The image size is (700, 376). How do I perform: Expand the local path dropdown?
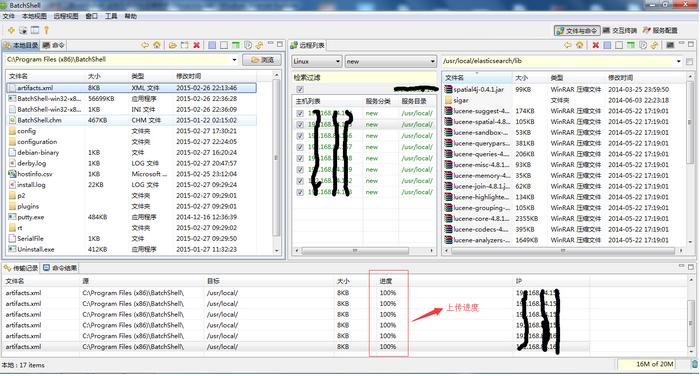coord(234,60)
